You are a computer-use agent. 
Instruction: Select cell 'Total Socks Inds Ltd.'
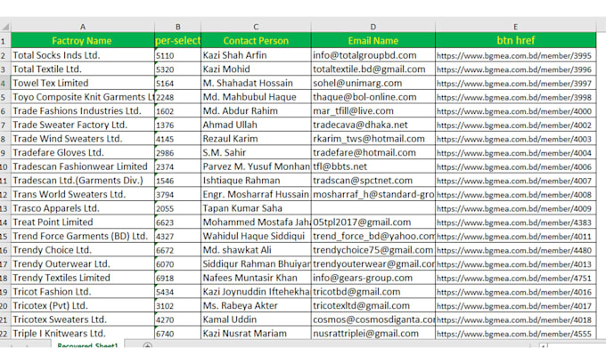point(82,55)
